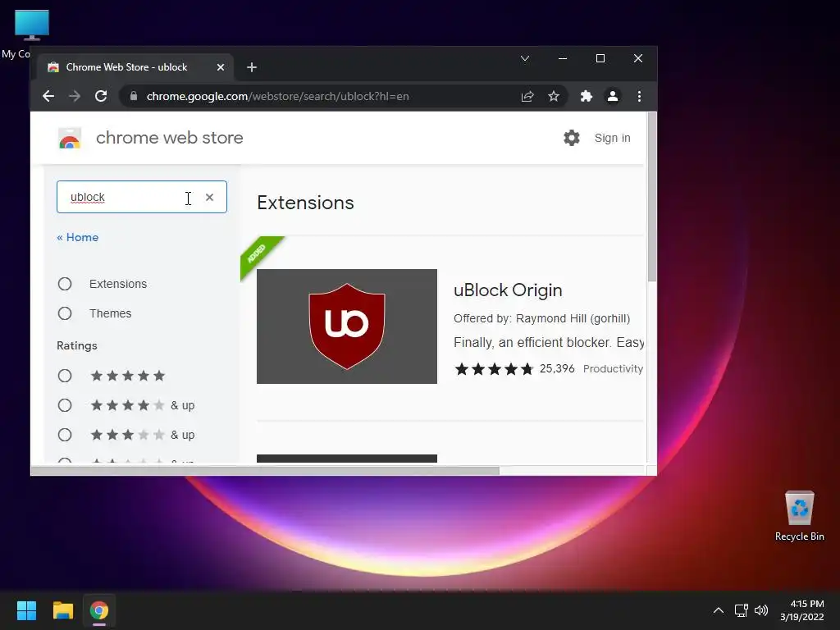
Task: Click the horizontal page scrollbar
Action: coord(265,470)
